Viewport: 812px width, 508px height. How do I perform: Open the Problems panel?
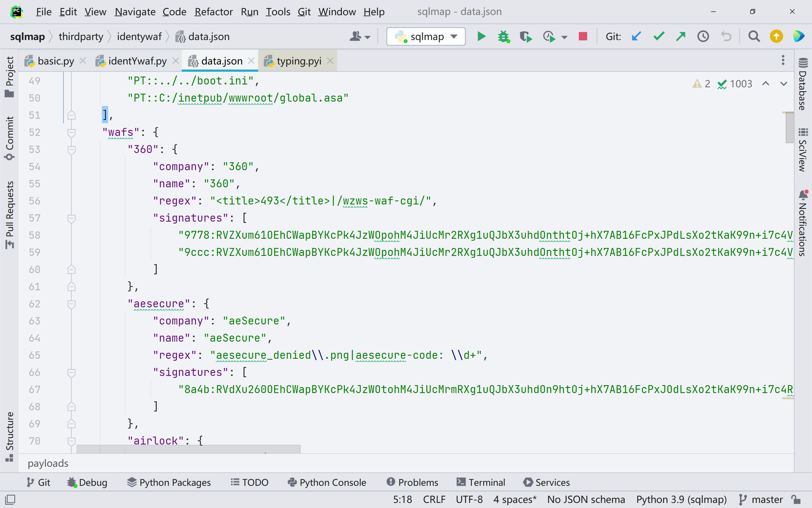tap(412, 483)
